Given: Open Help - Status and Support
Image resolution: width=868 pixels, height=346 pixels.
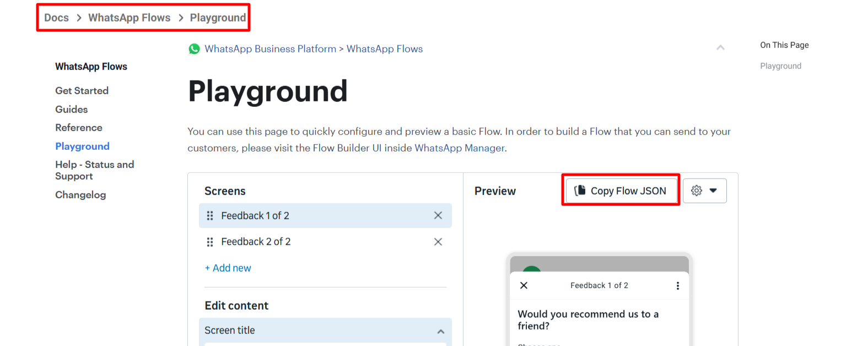Looking at the screenshot, I should pos(94,170).
